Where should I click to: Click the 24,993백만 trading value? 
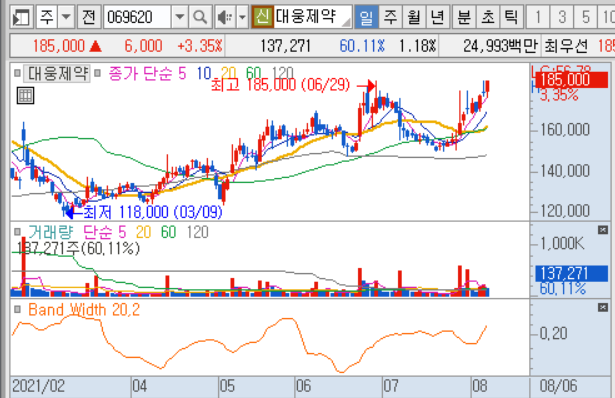500,46
